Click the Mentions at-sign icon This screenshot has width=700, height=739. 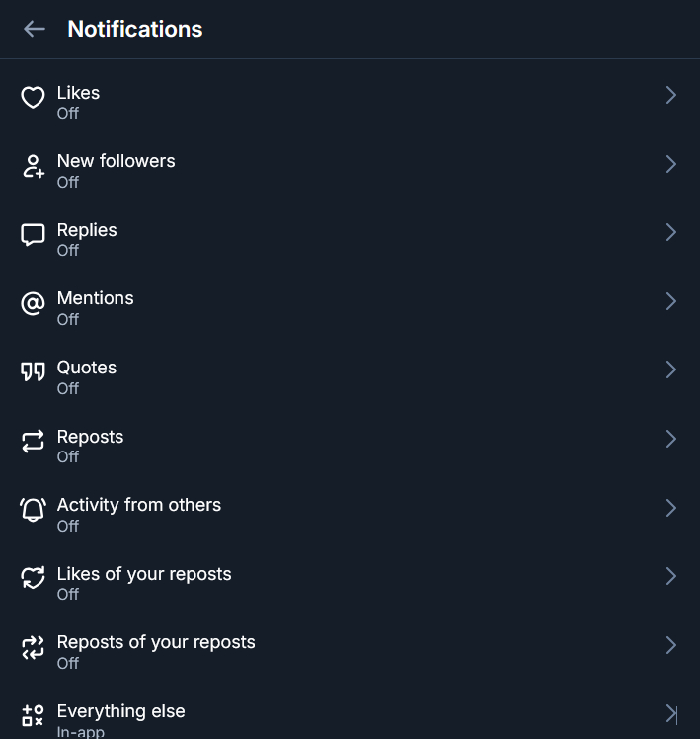coord(34,303)
